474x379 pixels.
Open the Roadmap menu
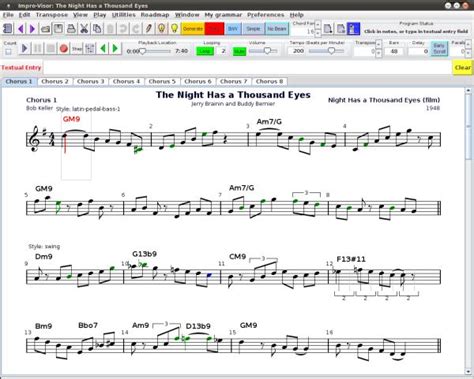coord(155,15)
